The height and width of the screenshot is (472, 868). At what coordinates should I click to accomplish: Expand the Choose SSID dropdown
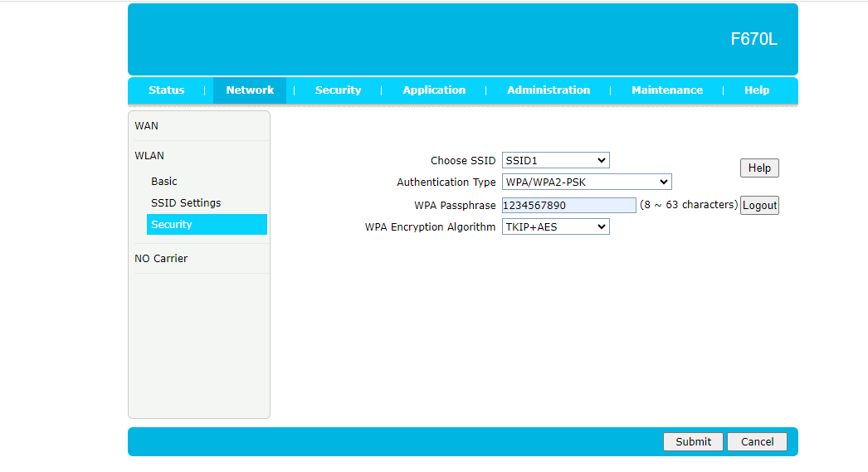(555, 161)
